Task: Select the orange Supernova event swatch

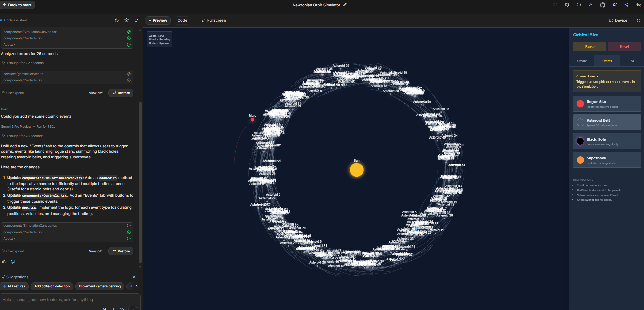Action: click(x=580, y=160)
